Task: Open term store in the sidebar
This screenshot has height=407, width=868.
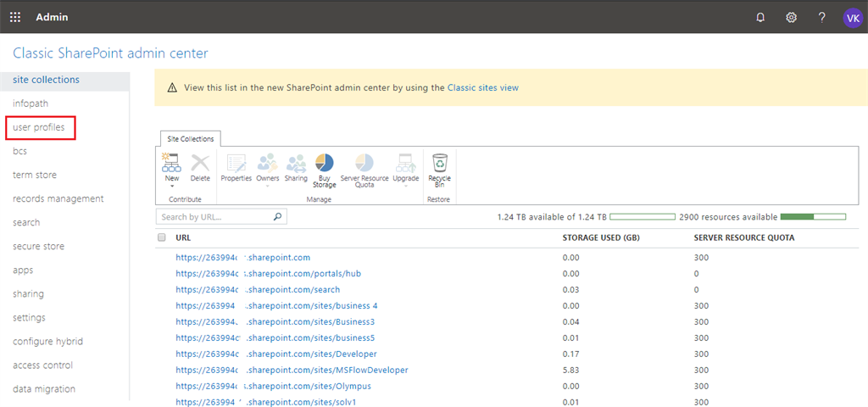Action: coord(34,175)
